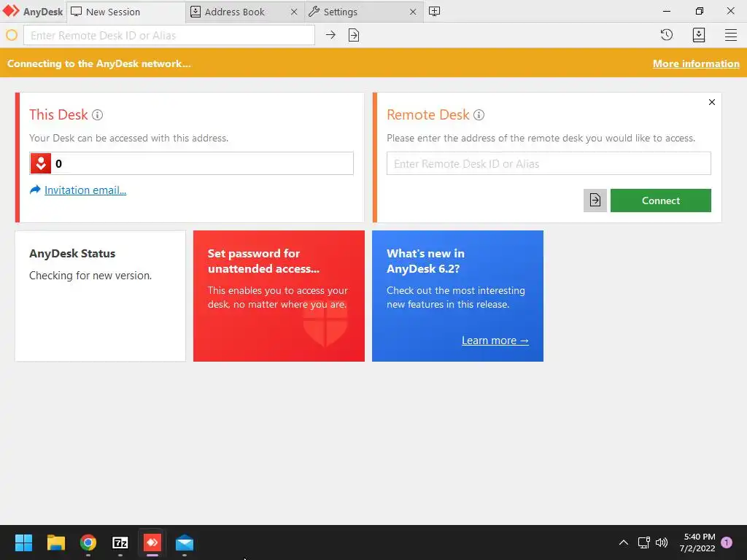Screen dimensions: 747x560
Task: Launch File Explorer from taskbar
Action: [x=55, y=542]
